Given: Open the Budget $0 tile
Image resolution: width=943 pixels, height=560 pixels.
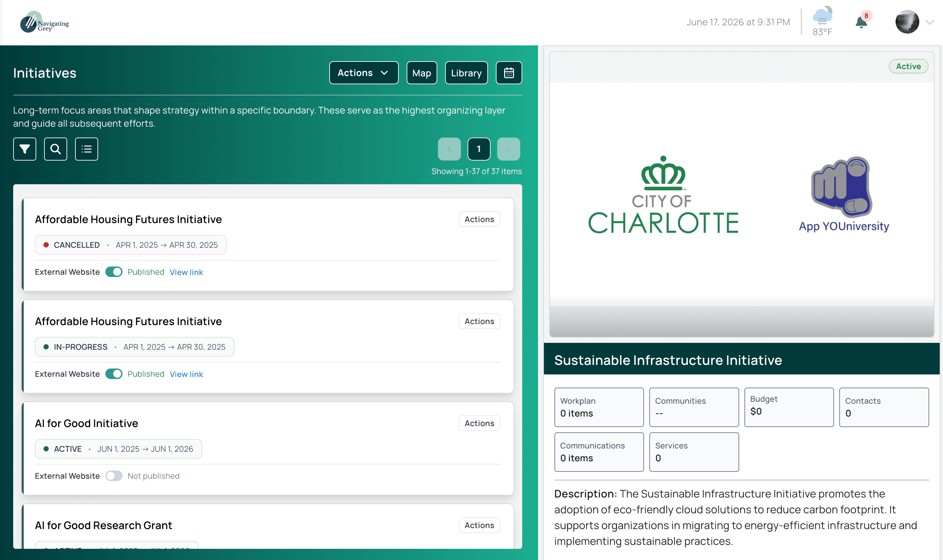Looking at the screenshot, I should (789, 407).
